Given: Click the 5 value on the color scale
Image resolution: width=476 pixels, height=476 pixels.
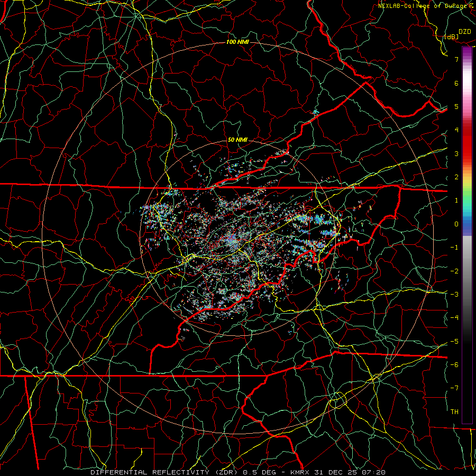Looking at the screenshot, I should click(456, 106).
